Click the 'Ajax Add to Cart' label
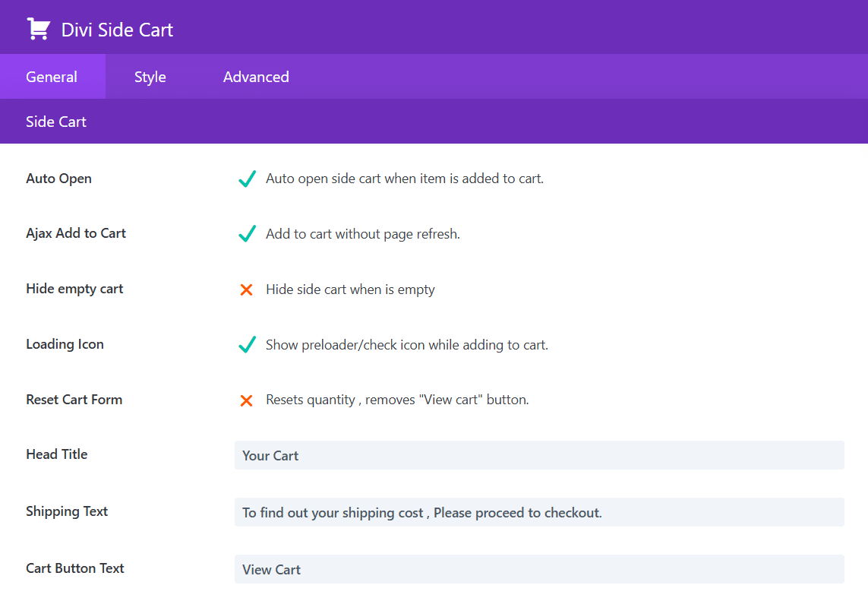The image size is (868, 601). [x=76, y=234]
